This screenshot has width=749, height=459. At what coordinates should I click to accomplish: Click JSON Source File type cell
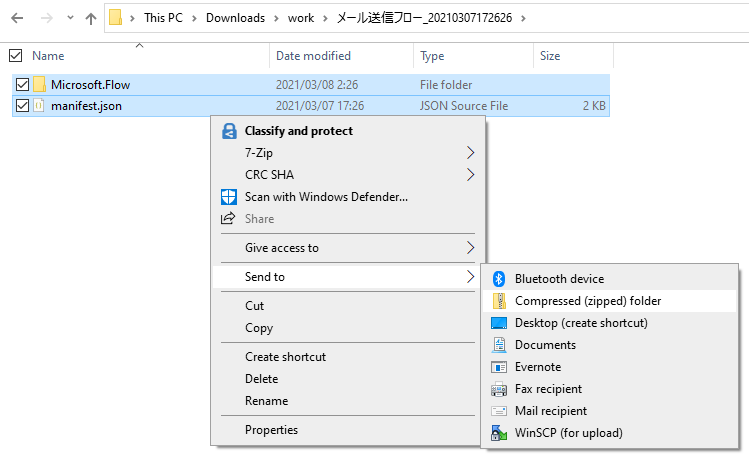(x=464, y=106)
